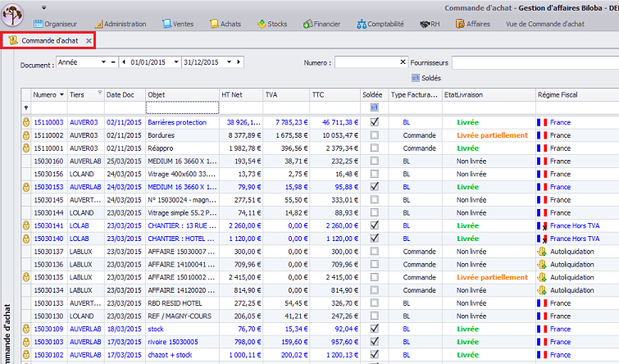
Task: Click lock icon of order 15030141
Action: [x=26, y=225]
